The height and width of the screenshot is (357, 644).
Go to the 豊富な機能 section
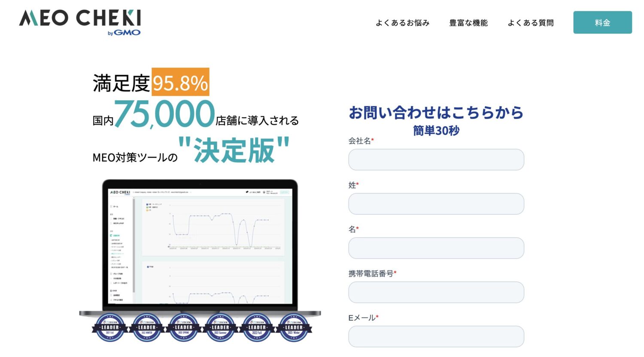(468, 23)
